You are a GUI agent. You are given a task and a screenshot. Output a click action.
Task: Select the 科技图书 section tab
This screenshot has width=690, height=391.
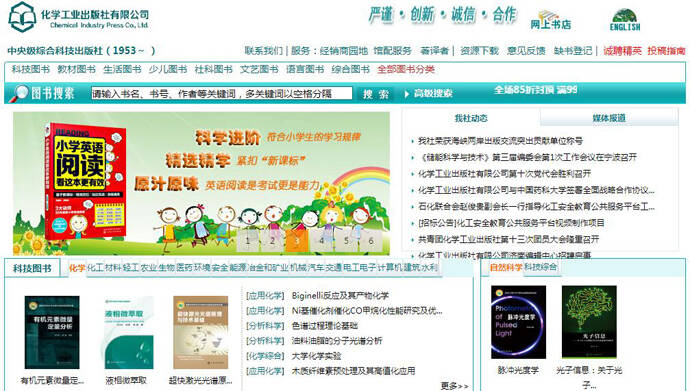click(32, 268)
